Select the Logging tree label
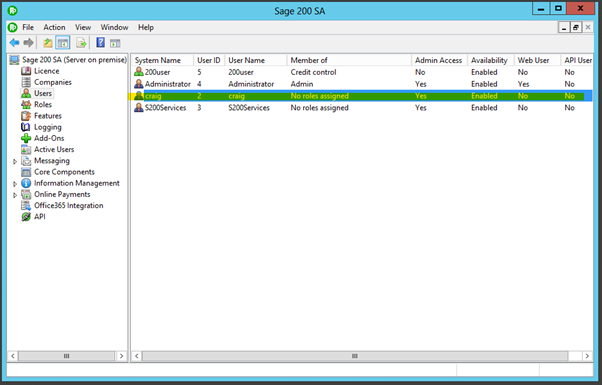Screen dimensions: 602x385 pyautogui.click(x=48, y=127)
